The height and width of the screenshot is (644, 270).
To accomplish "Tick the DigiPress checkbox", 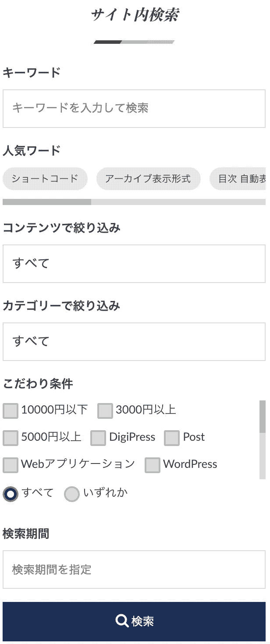I will (98, 438).
